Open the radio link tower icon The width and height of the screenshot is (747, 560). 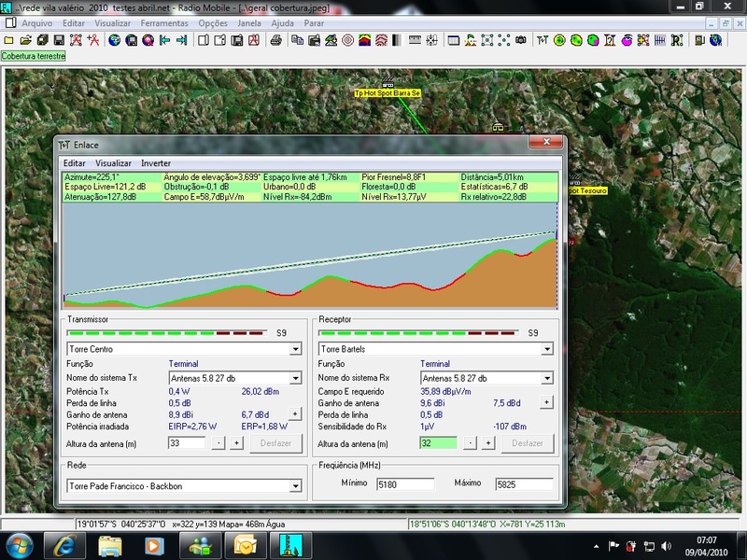pos(543,40)
